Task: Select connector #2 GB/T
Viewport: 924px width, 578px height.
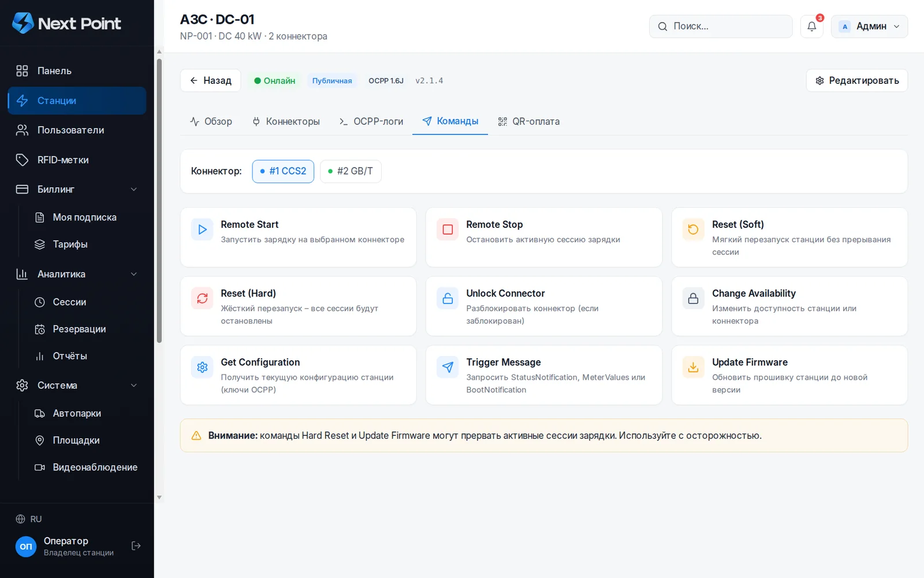Action: click(x=351, y=171)
